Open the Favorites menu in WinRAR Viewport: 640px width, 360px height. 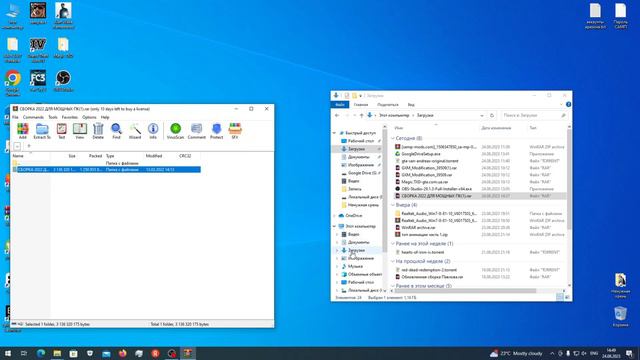69,117
